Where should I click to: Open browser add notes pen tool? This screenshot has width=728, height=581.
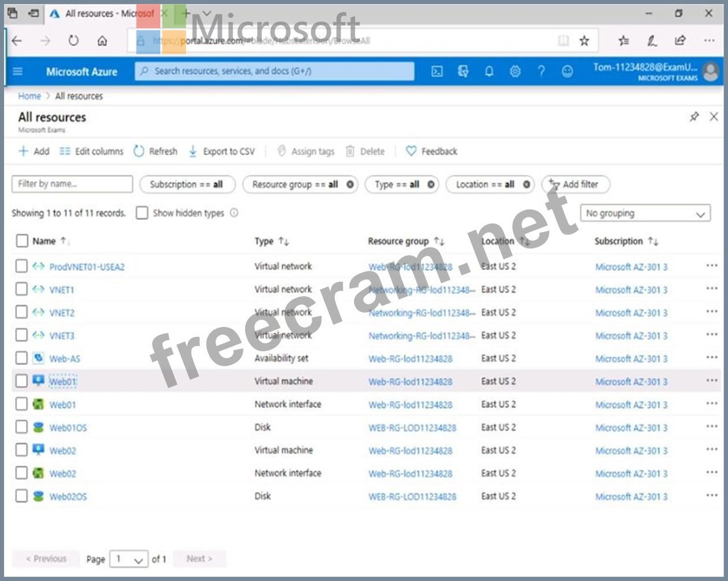(x=652, y=41)
